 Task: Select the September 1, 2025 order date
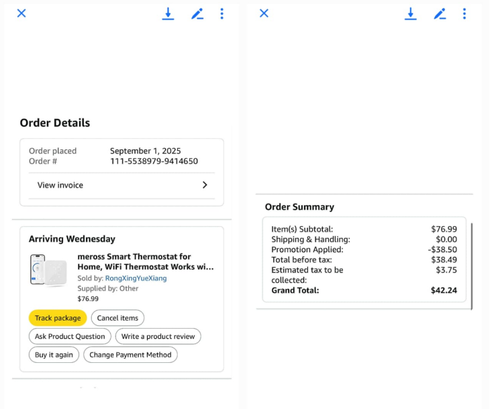tap(145, 151)
